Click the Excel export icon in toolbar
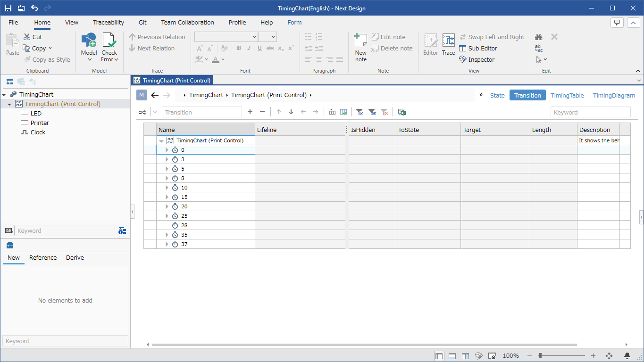Image resolution: width=644 pixels, height=362 pixels. [x=401, y=112]
